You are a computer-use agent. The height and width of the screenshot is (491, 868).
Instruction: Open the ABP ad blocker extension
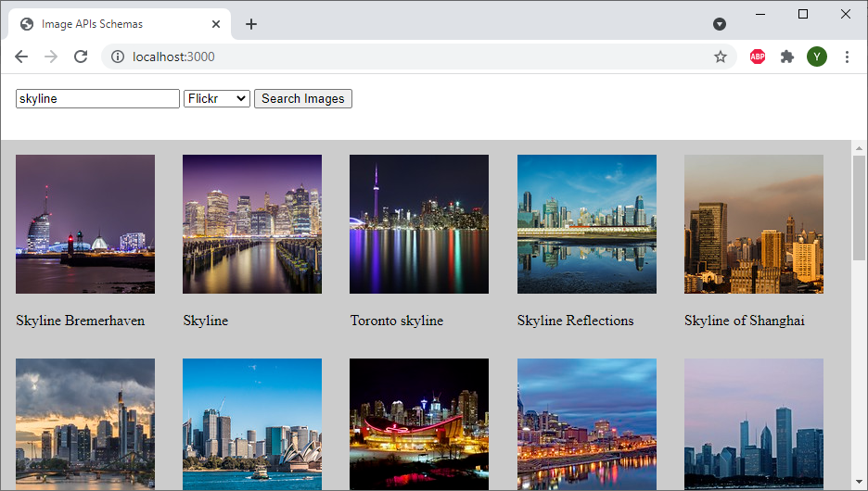758,57
